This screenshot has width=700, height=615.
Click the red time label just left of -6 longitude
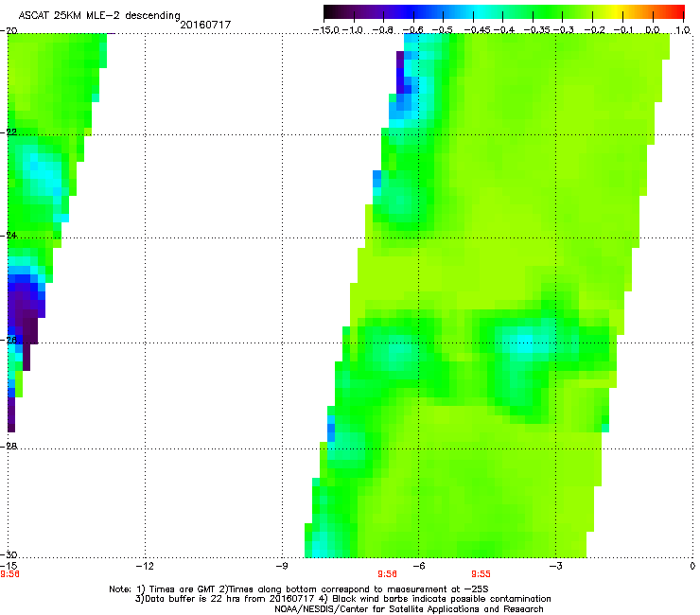[x=387, y=574]
